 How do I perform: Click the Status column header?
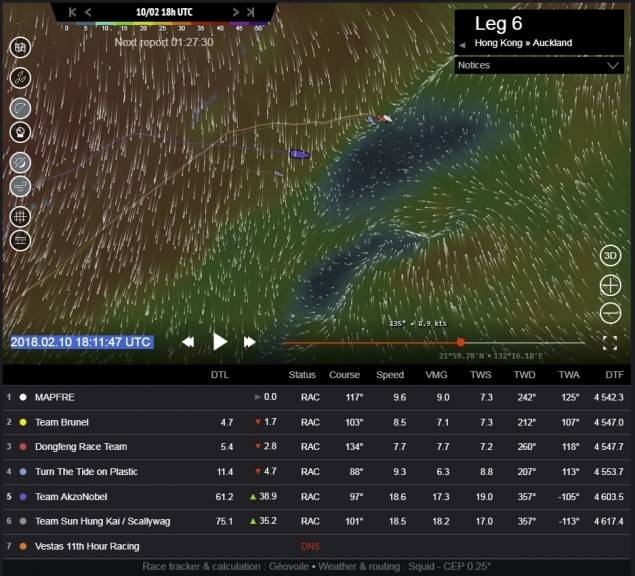pos(302,375)
